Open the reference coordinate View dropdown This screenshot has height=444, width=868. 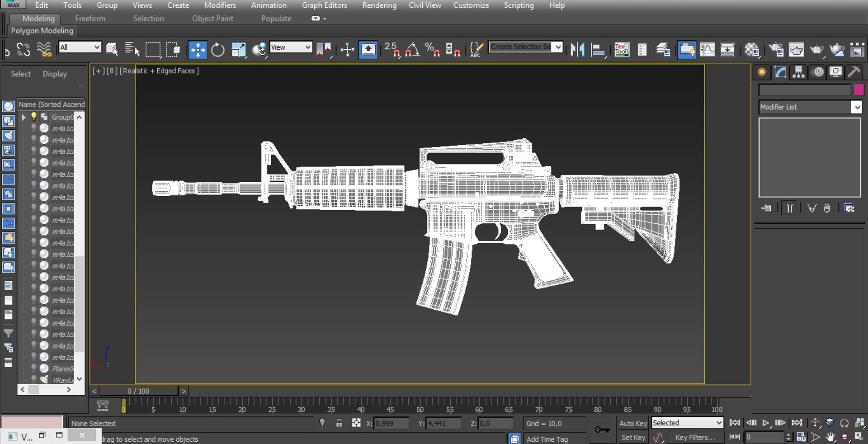click(x=291, y=47)
